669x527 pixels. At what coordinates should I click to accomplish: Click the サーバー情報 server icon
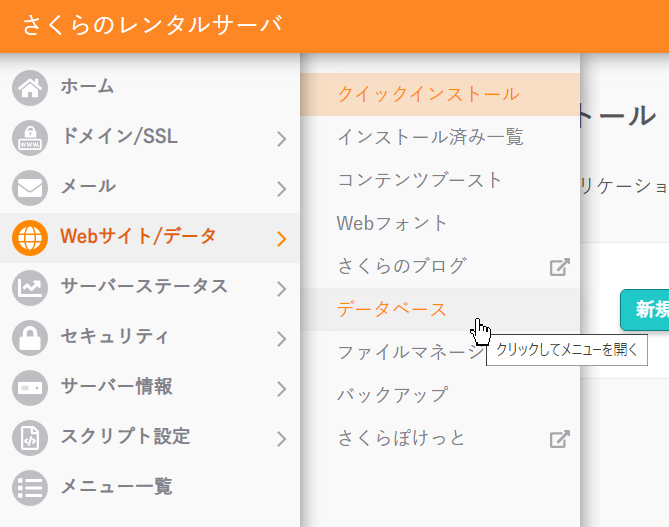click(30, 387)
